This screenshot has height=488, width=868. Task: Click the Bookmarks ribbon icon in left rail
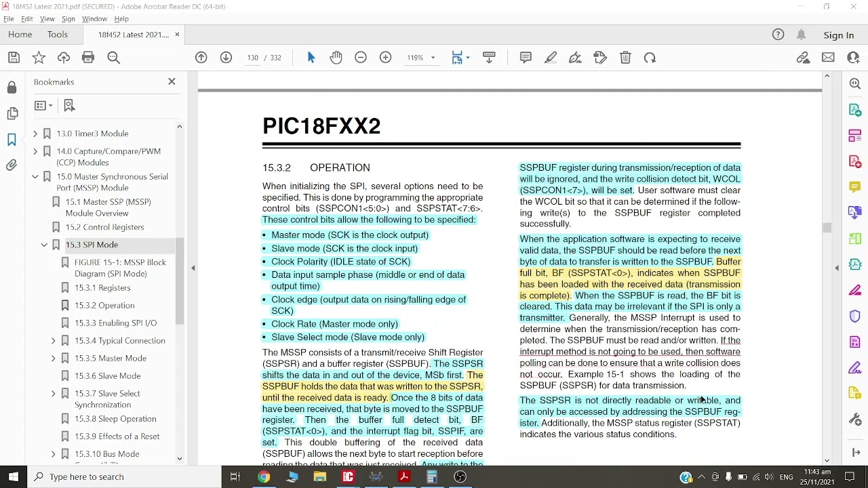point(12,139)
